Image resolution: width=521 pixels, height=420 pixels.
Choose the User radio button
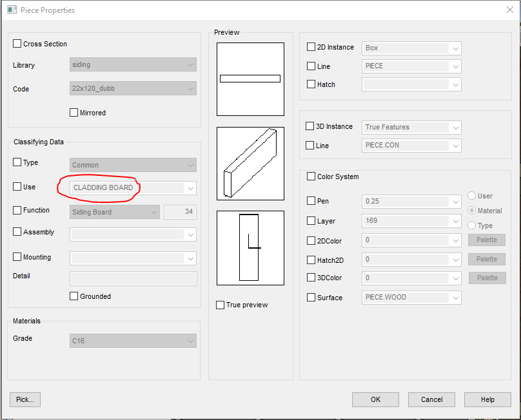(472, 196)
